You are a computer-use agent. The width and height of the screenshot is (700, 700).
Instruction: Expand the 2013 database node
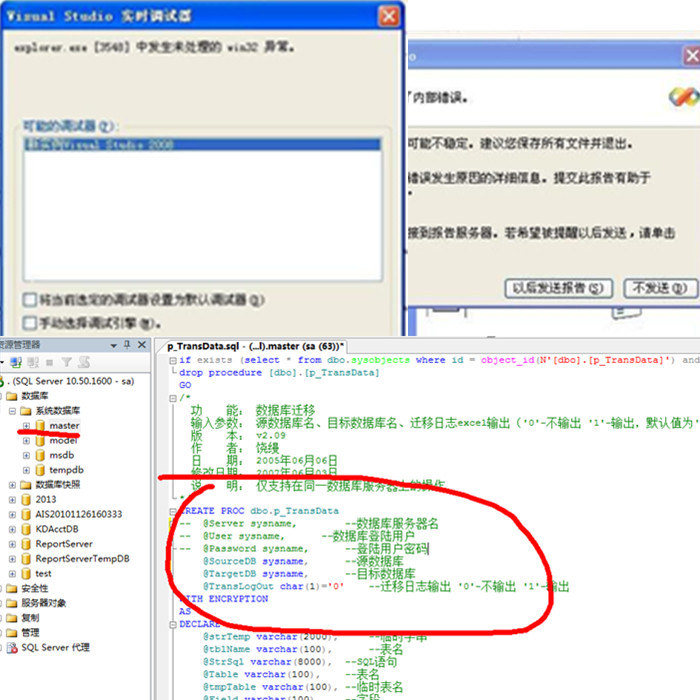(12, 500)
